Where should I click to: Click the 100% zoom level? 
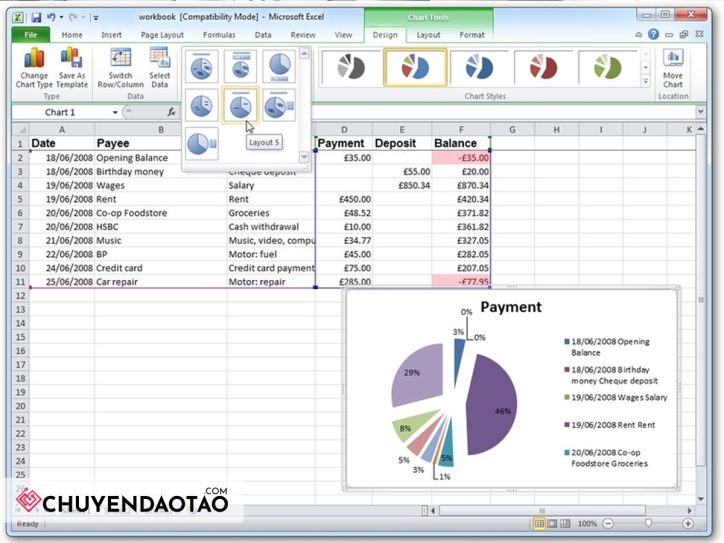pyautogui.click(x=587, y=524)
